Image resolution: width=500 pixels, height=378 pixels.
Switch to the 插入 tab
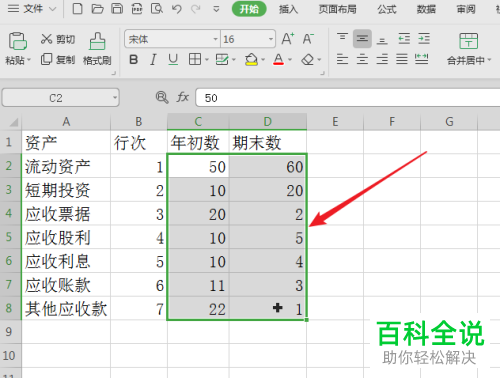point(288,9)
